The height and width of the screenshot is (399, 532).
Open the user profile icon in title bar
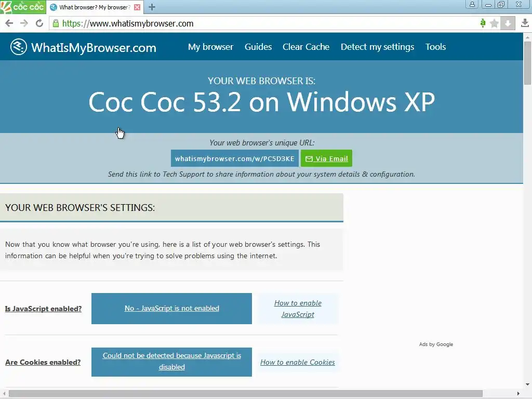(x=472, y=4)
